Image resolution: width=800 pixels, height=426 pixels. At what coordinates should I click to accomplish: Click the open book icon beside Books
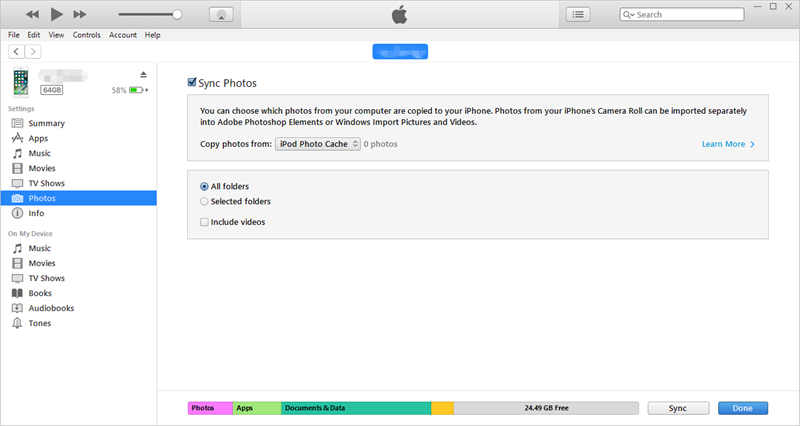[17, 293]
